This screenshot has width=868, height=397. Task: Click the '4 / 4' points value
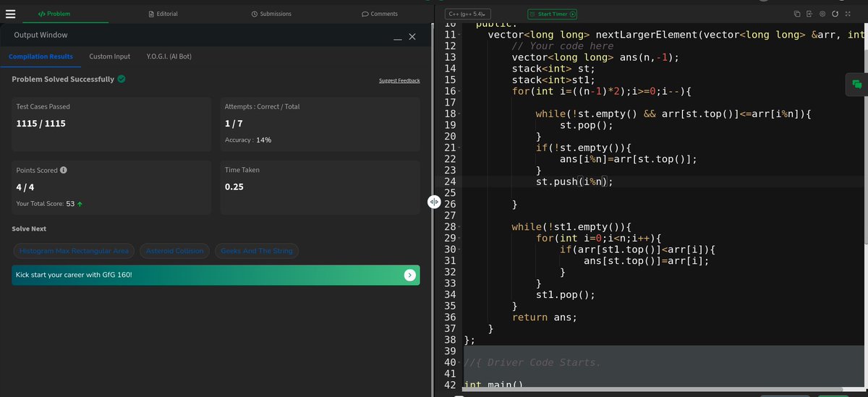26,187
